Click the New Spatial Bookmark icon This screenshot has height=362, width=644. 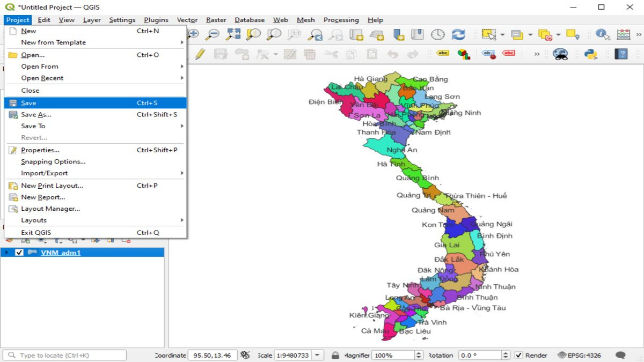[x=398, y=34]
